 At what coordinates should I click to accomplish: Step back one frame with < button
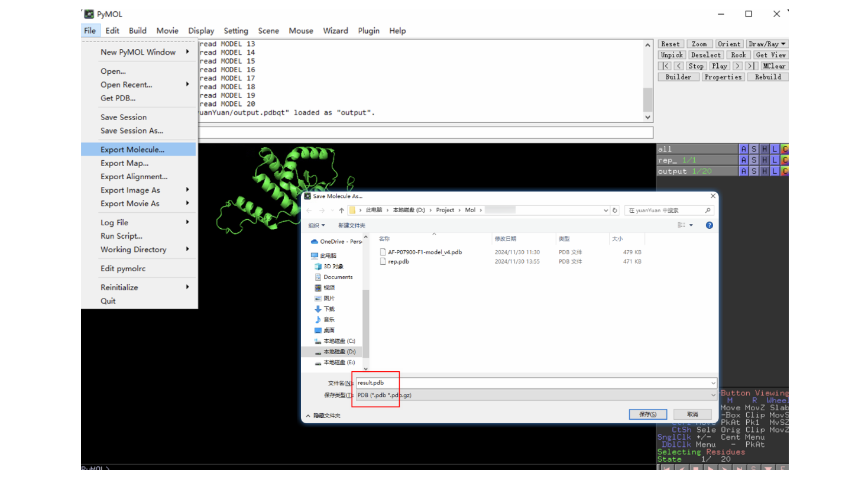pyautogui.click(x=679, y=66)
